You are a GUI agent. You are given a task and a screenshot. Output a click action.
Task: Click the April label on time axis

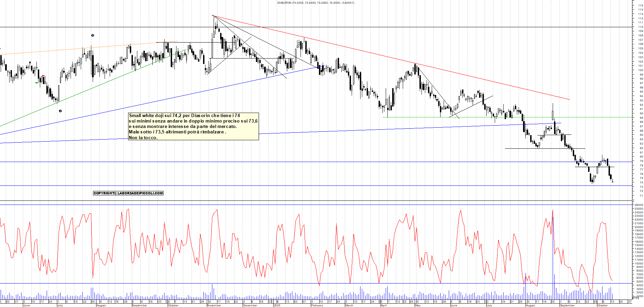(384, 305)
